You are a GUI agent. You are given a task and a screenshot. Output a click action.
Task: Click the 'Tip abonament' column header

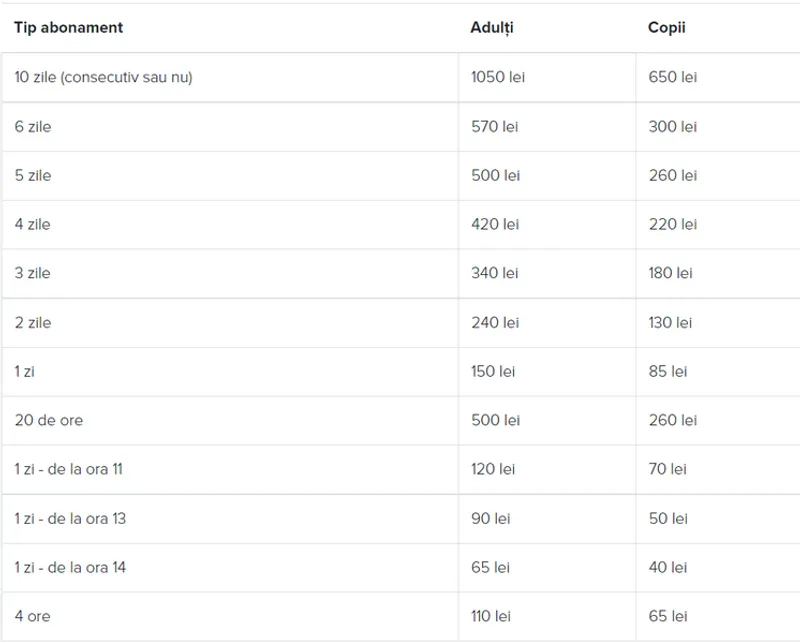click(68, 28)
